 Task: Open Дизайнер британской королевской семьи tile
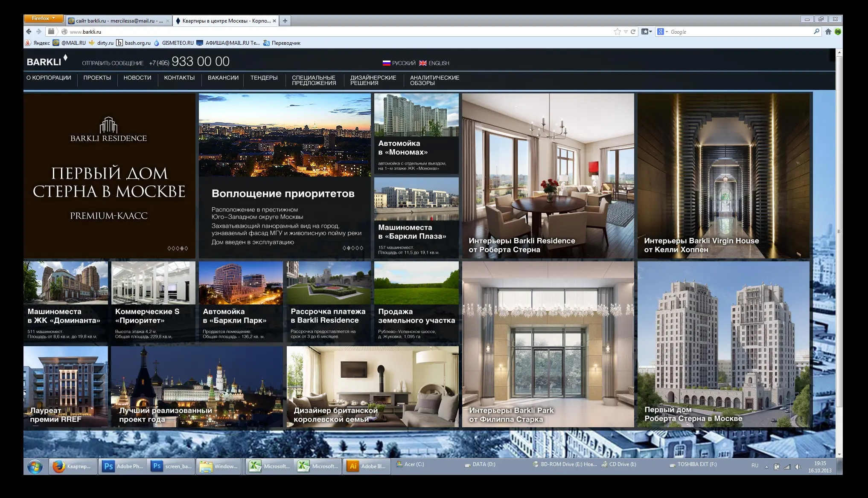pos(373,386)
